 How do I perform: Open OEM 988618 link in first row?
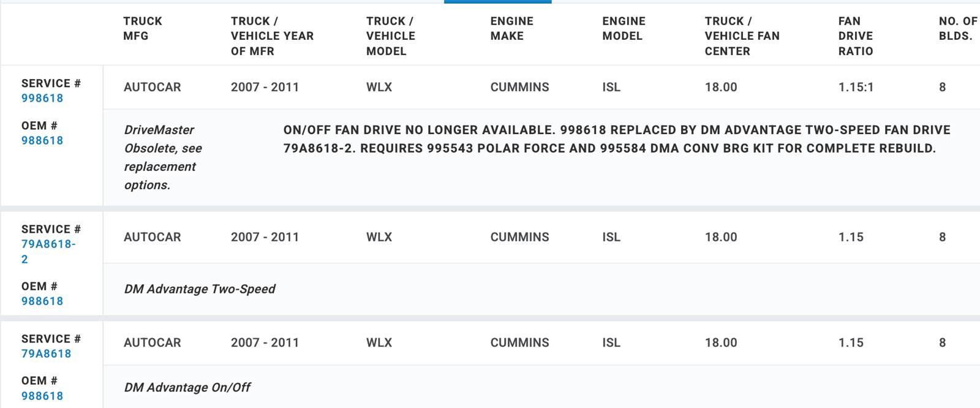pyautogui.click(x=42, y=140)
